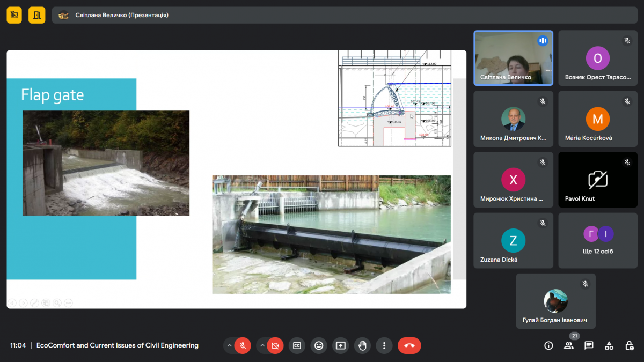
Task: Raise hand using the hand icon
Action: [x=362, y=346]
